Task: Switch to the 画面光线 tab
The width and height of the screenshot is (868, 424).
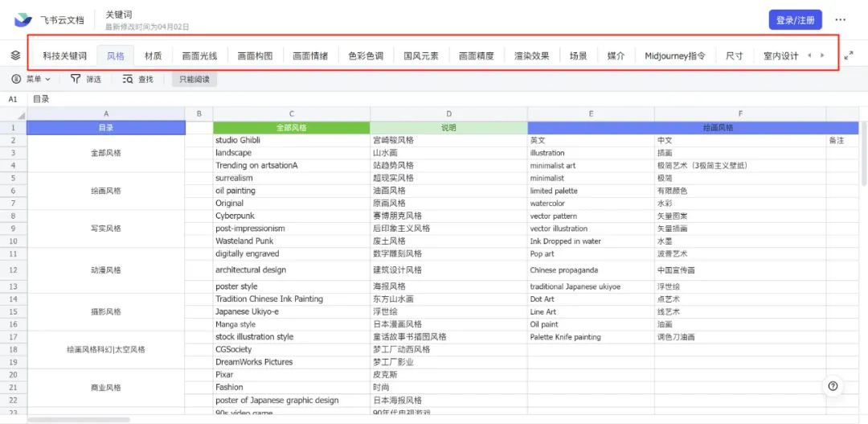Action: click(x=200, y=56)
